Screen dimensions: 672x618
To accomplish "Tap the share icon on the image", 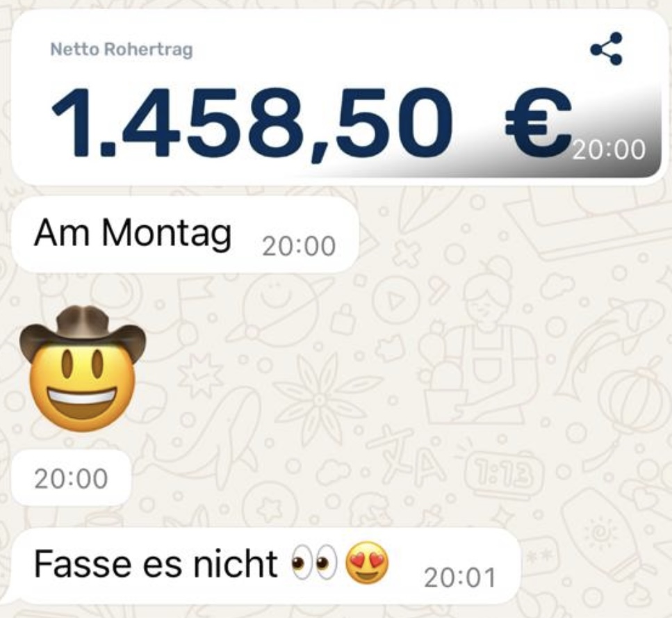I will coord(607,49).
